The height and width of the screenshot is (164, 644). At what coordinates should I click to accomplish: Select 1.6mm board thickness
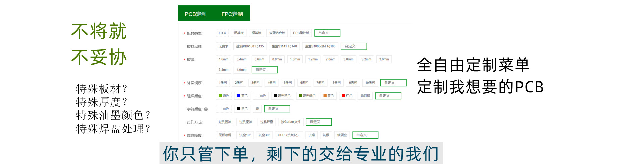(223, 59)
